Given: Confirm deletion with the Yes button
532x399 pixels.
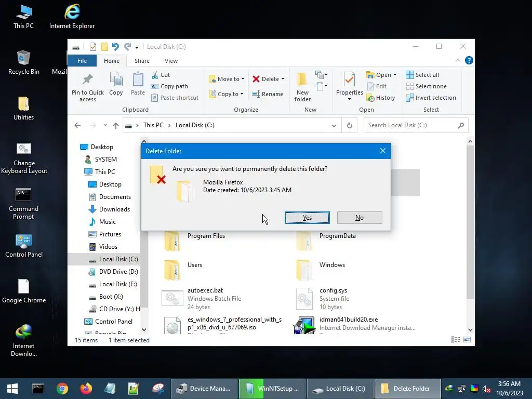Looking at the screenshot, I should click(307, 218).
